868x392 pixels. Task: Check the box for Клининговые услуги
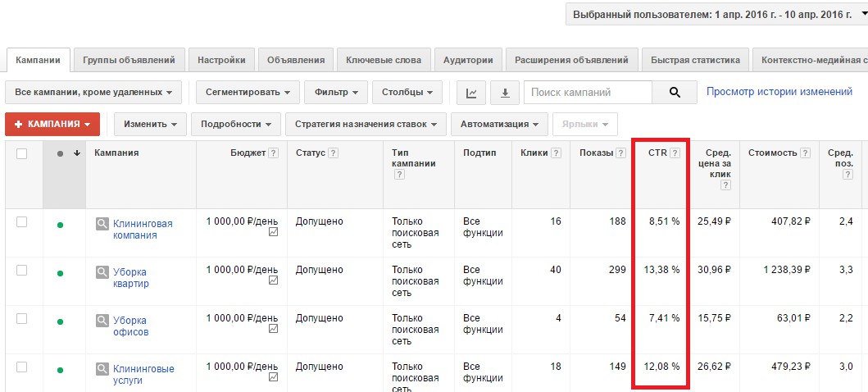tap(21, 367)
